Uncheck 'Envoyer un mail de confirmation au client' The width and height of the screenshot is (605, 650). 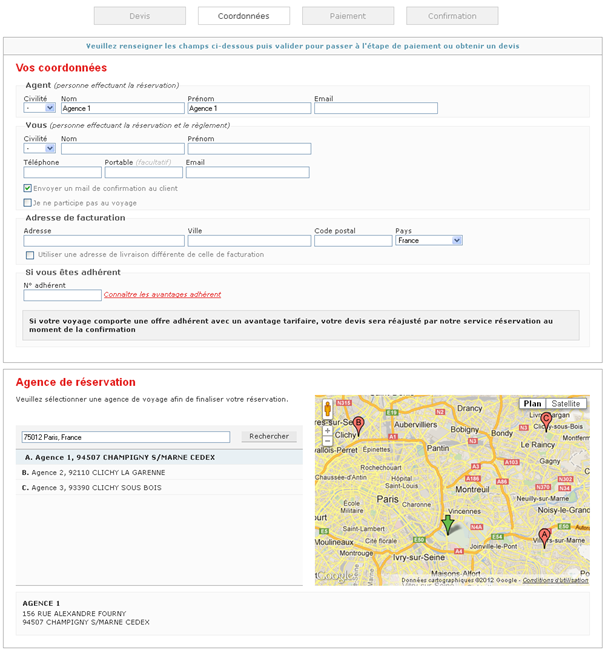point(28,188)
